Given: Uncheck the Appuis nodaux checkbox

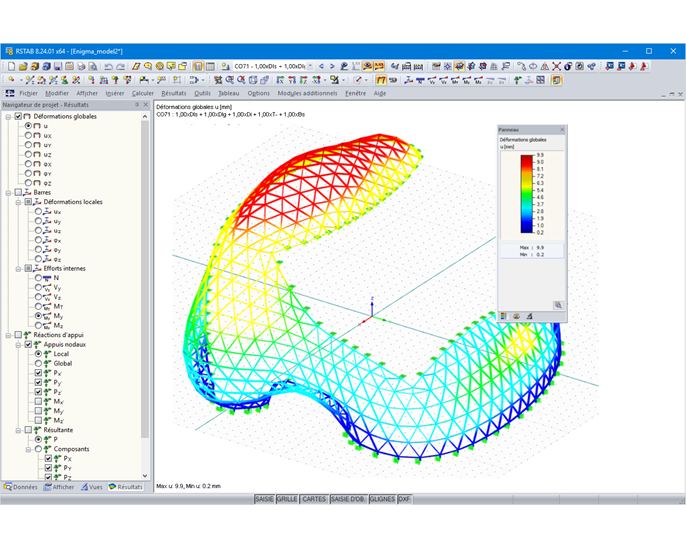Looking at the screenshot, I should point(28,345).
